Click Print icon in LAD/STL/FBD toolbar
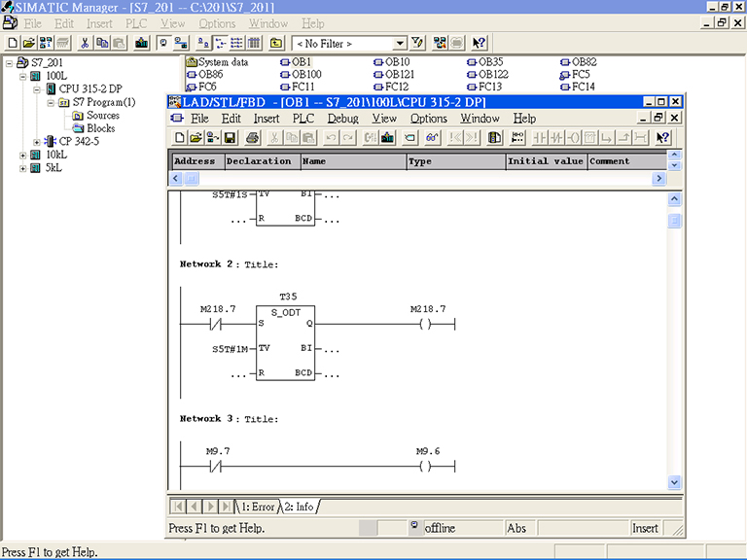747x560 pixels. 253,138
